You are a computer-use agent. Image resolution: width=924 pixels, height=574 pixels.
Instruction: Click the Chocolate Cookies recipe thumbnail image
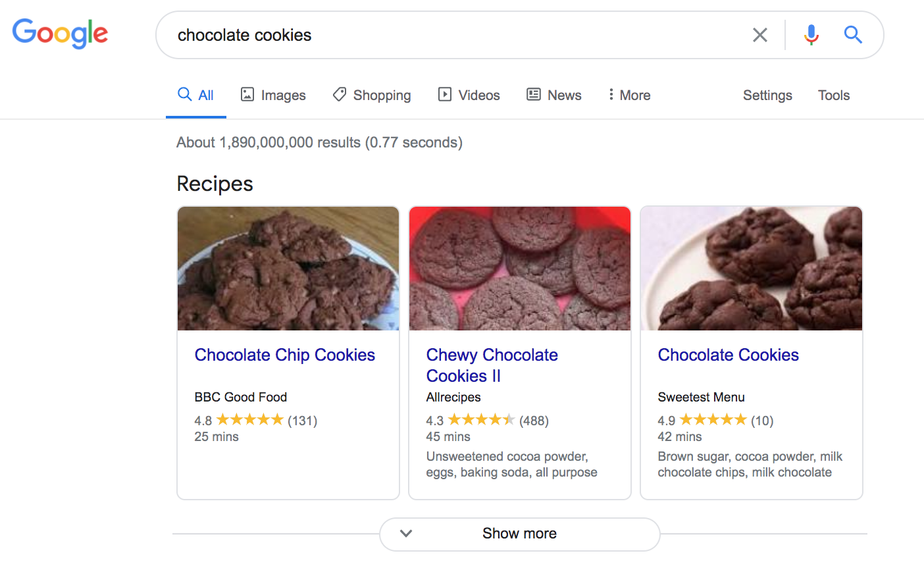(x=750, y=268)
